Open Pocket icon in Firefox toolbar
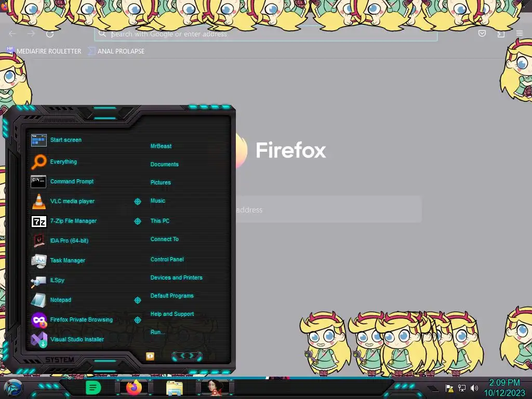 pyautogui.click(x=482, y=33)
